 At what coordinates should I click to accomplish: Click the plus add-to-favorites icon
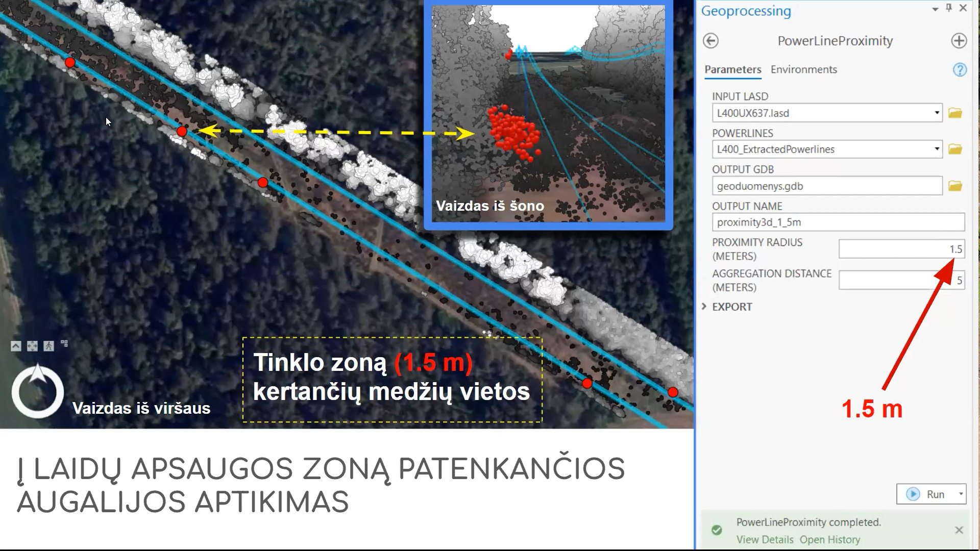click(959, 41)
